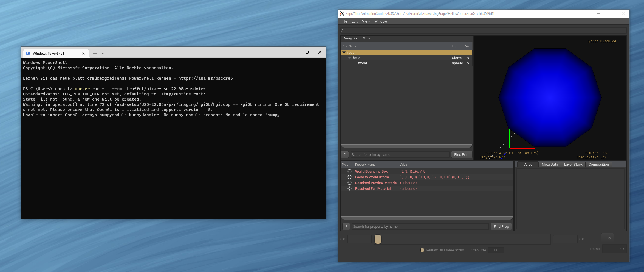Select the computed icon for World Bounding Box
The width and height of the screenshot is (644, 272).
(x=349, y=171)
